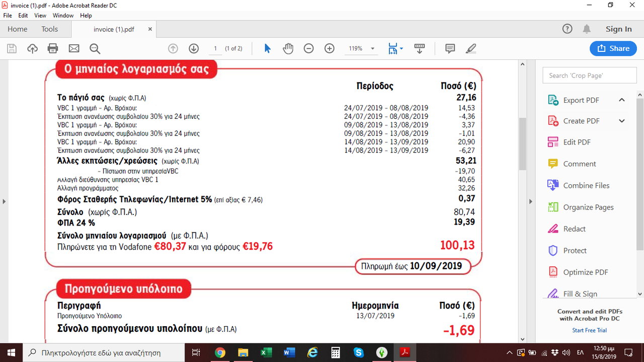The height and width of the screenshot is (362, 644).
Task: Open the Optimize PDF tool
Action: tap(585, 272)
